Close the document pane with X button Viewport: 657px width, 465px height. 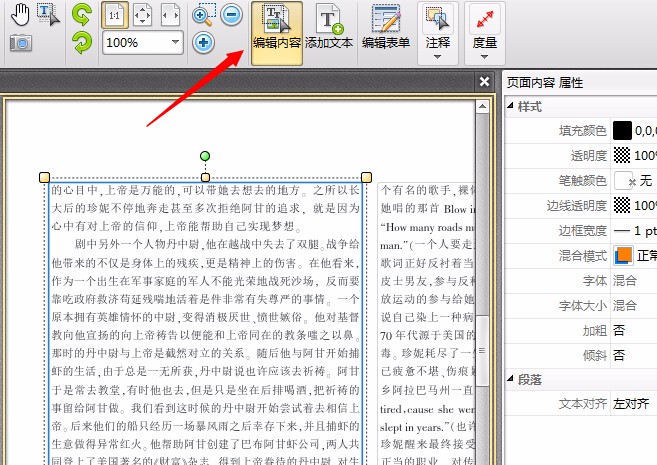click(x=485, y=82)
